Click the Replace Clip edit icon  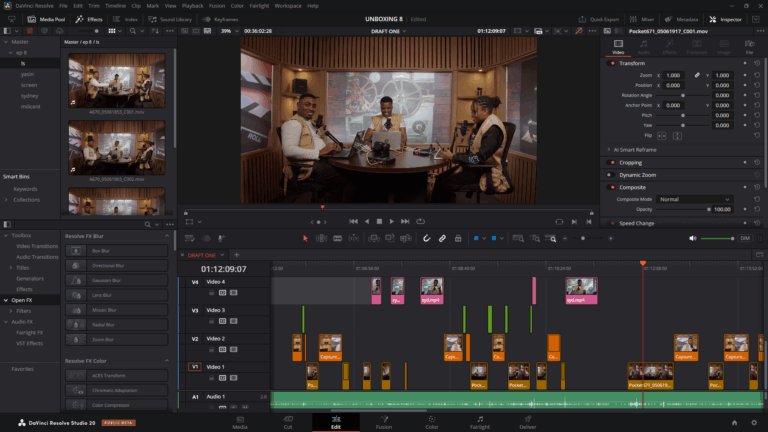(x=406, y=239)
